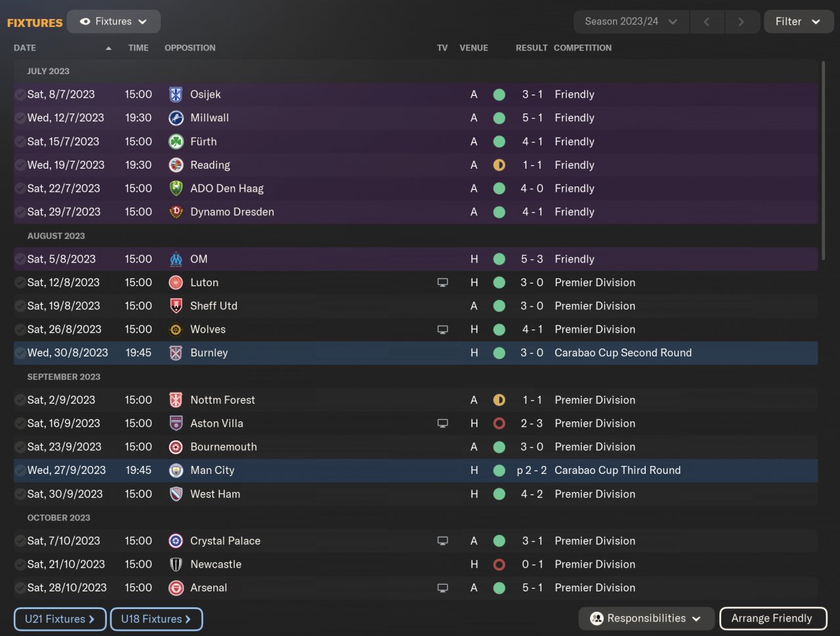Click the Arrange Friendly button

[x=772, y=618]
